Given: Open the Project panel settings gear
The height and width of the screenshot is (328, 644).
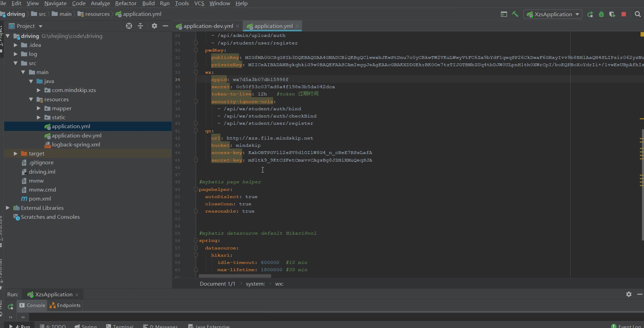Looking at the screenshot, I should coord(154,26).
